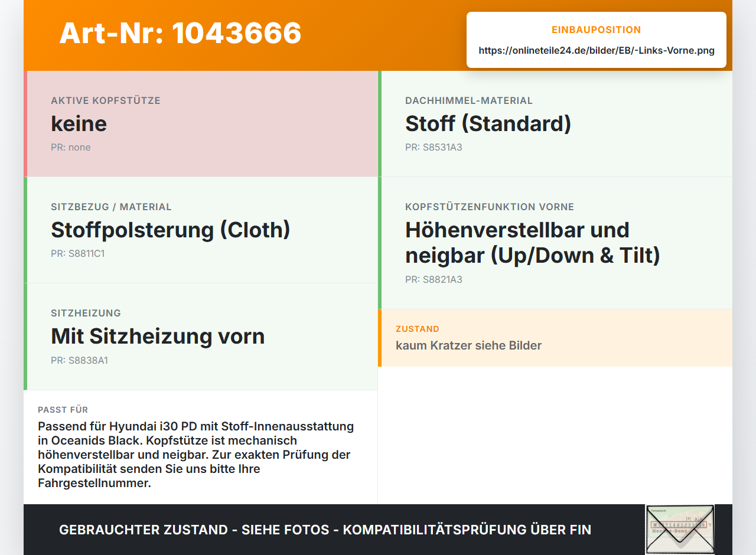Viewport: 756px width, 555px height.
Task: Click PR code S8811C1
Action: pos(78,253)
